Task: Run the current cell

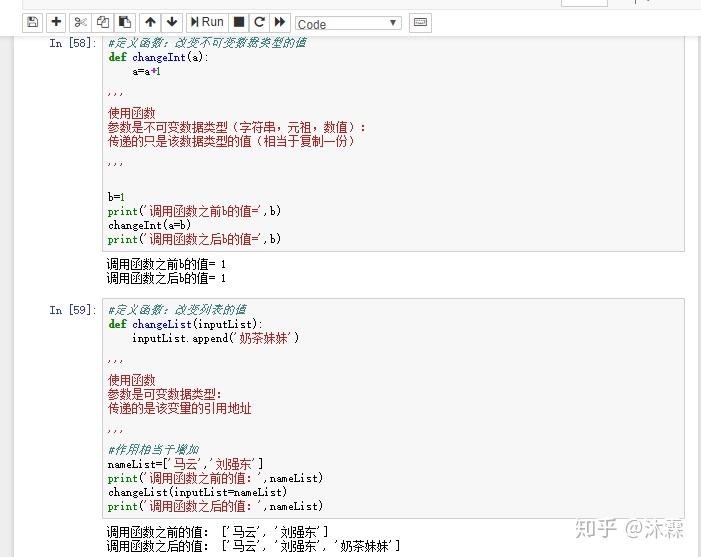Action: point(207,22)
